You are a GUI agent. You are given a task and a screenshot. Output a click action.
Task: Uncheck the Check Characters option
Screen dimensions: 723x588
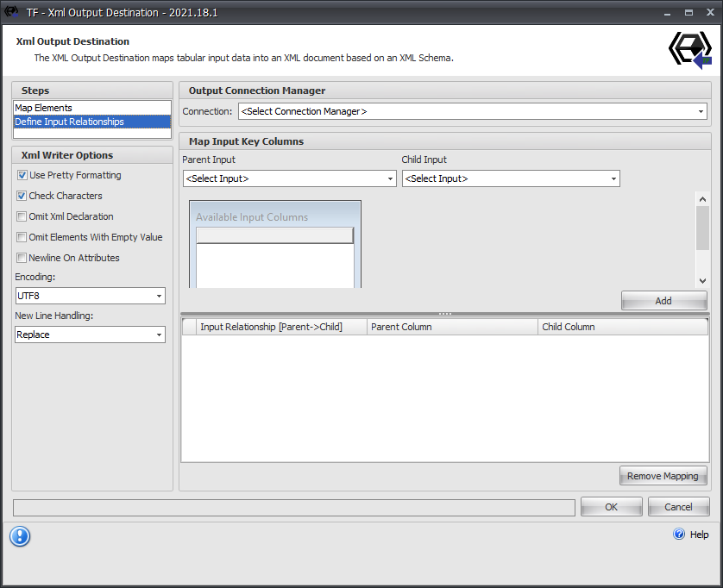click(22, 196)
